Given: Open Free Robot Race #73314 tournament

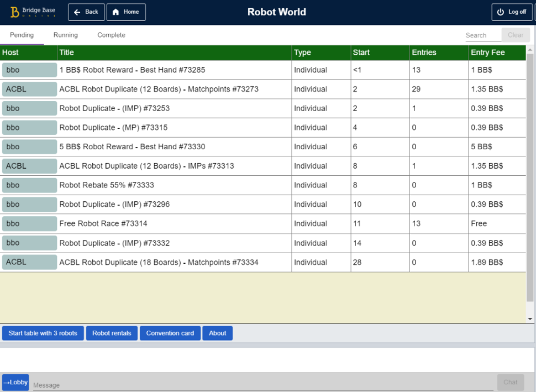Looking at the screenshot, I should click(103, 224).
